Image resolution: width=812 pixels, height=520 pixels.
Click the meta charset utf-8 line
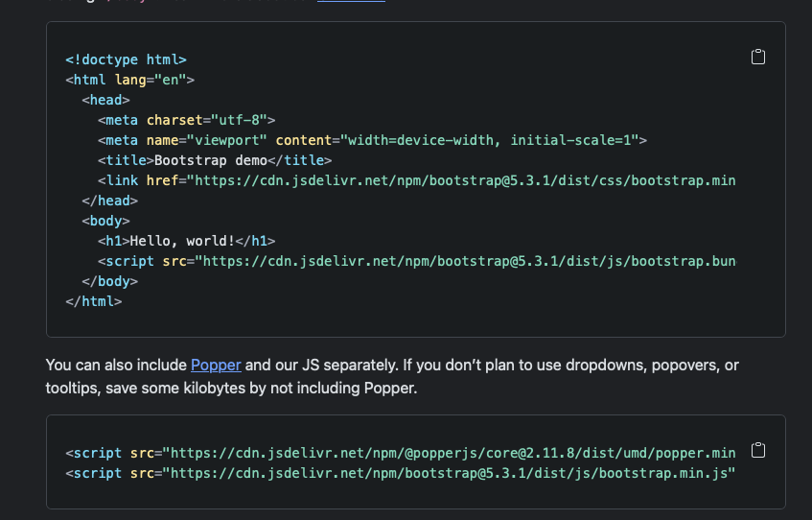tap(186, 120)
